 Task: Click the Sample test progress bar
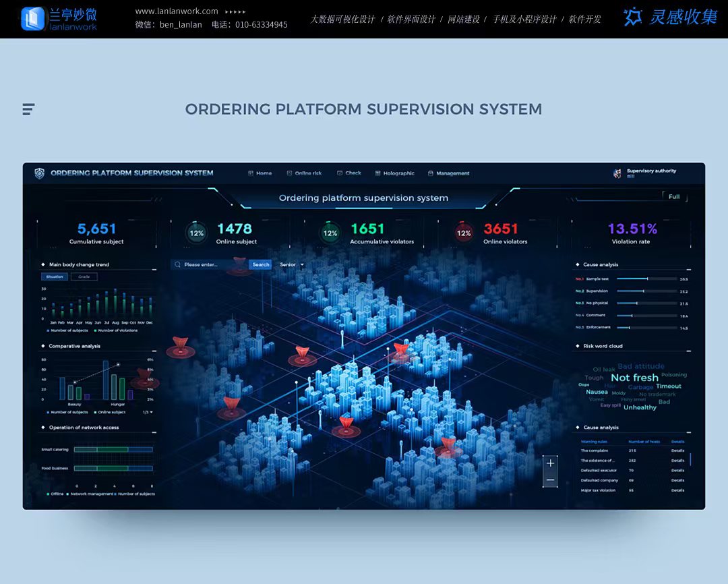click(x=646, y=279)
